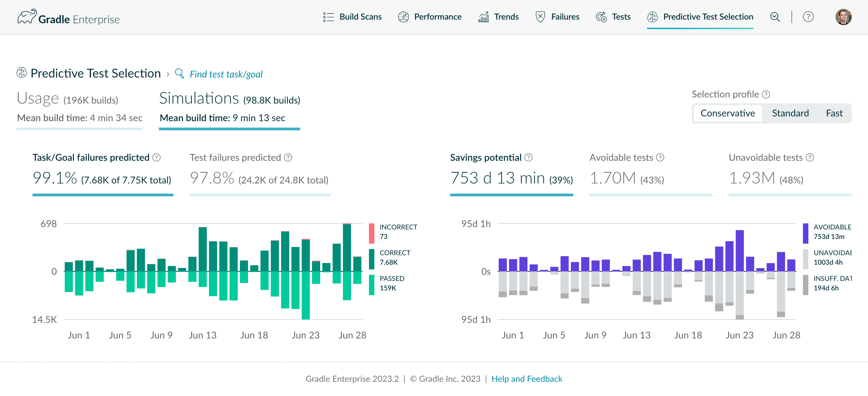868x396 pixels.
Task: Click the Find test task/goal search field
Action: (226, 74)
